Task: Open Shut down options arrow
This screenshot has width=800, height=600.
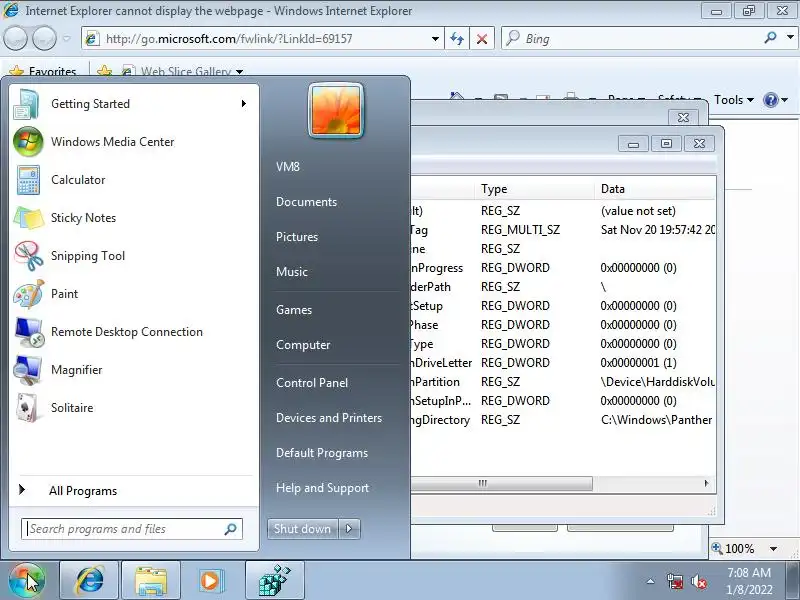Action: coord(349,529)
